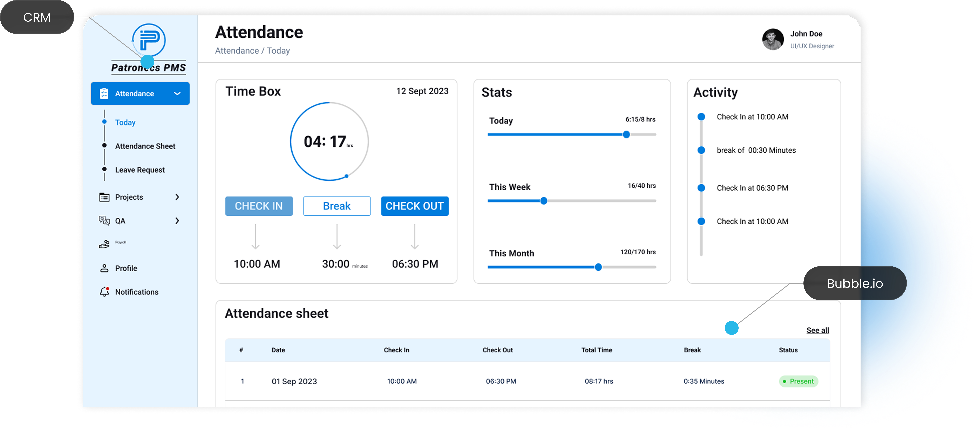Collapse the Attendance menu chevron
The height and width of the screenshot is (435, 980).
pyautogui.click(x=177, y=94)
